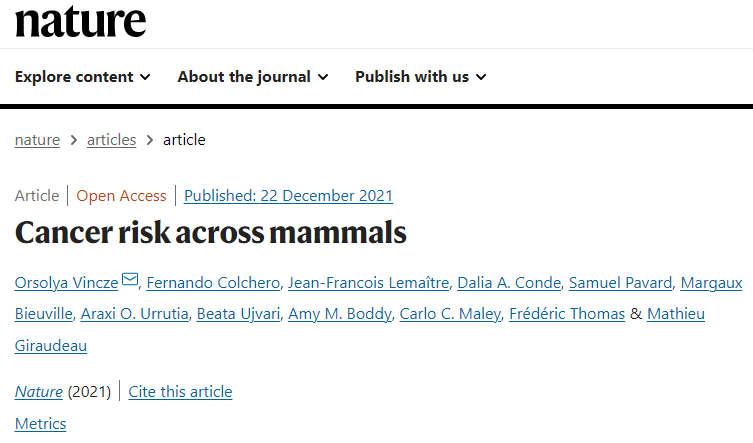Image resolution: width=753 pixels, height=443 pixels.
Task: Select author Fernando Colchero
Action: coord(212,283)
